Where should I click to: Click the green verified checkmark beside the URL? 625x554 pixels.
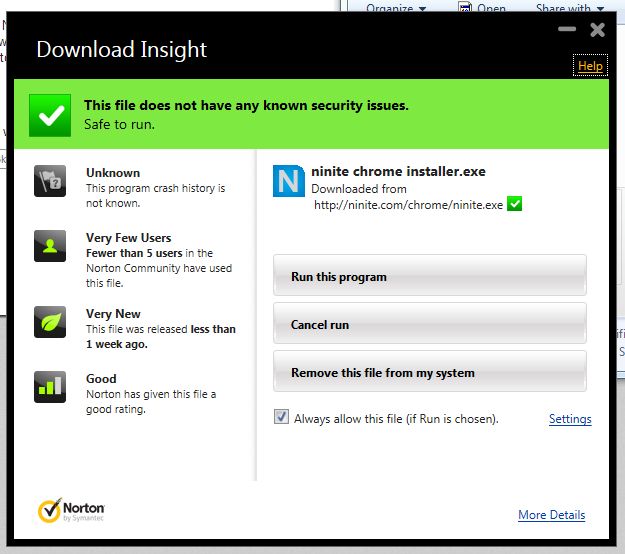tap(514, 204)
